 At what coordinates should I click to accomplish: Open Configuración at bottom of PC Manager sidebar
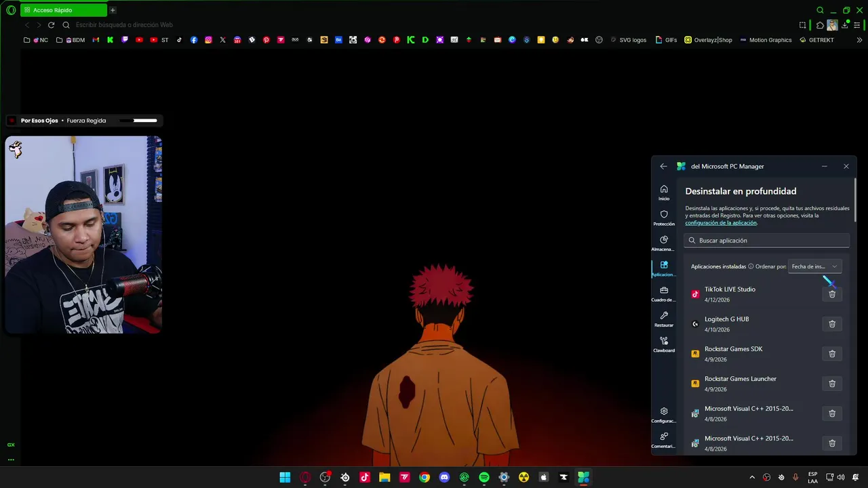coord(664,415)
